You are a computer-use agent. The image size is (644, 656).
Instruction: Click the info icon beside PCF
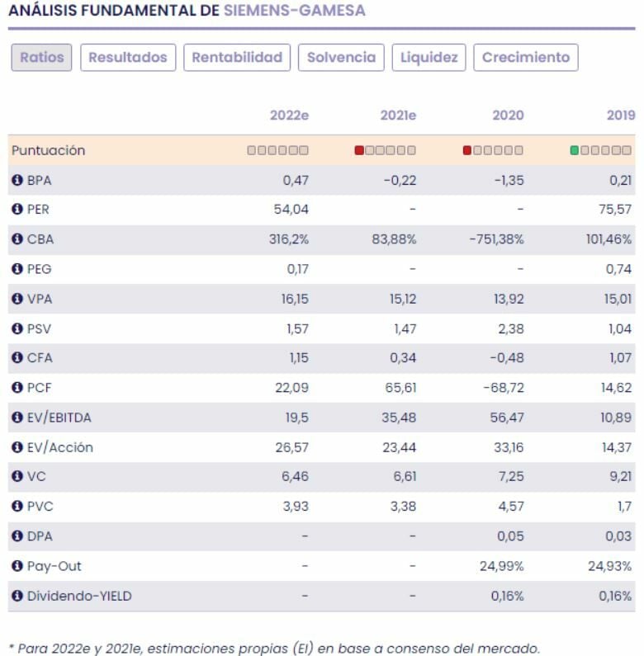point(17,388)
